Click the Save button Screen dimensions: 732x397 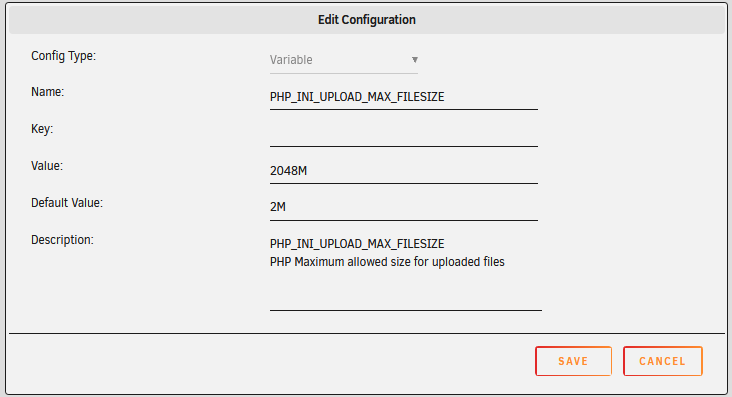tap(573, 361)
